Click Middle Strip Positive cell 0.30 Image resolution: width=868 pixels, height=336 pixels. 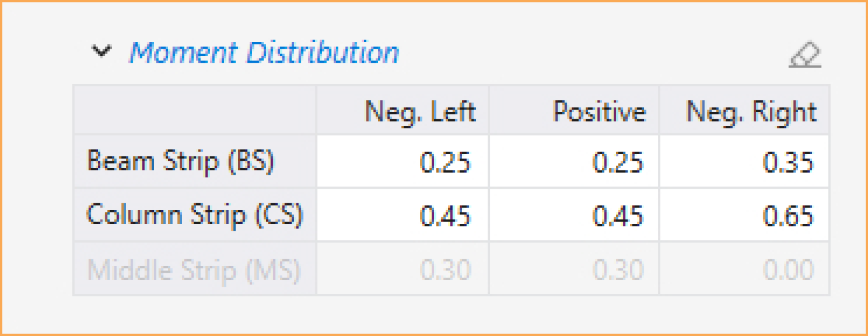574,269
